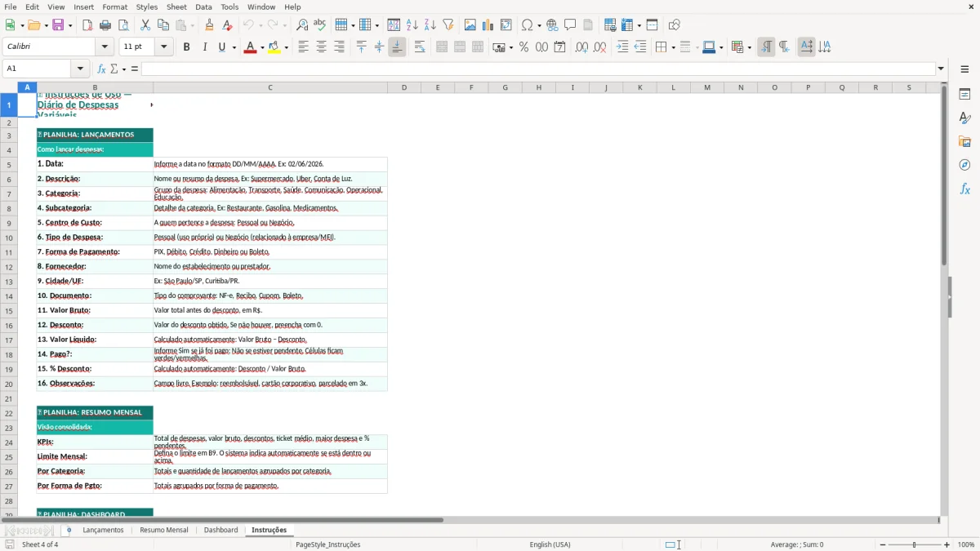Click 100% zoom level indicator
980x551 pixels.
point(966,544)
